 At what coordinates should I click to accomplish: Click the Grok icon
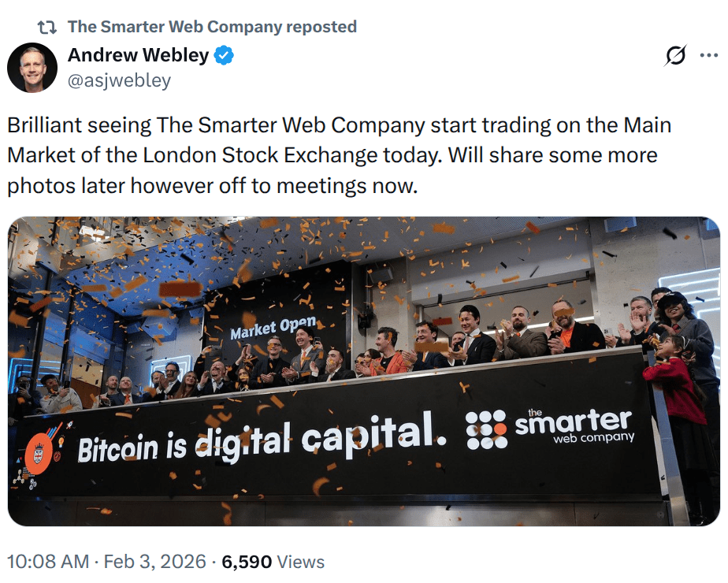pos(675,55)
